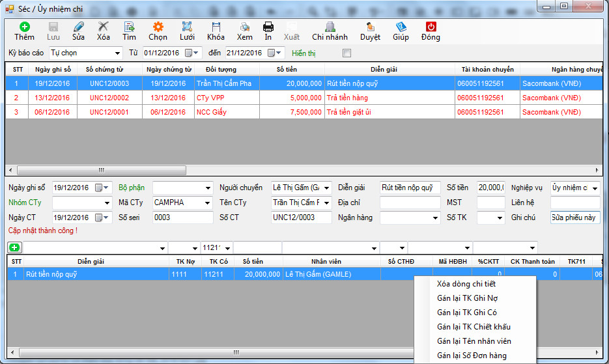
Task: Click the upper grid horizontal scrollbar thumb
Action: click(102, 170)
